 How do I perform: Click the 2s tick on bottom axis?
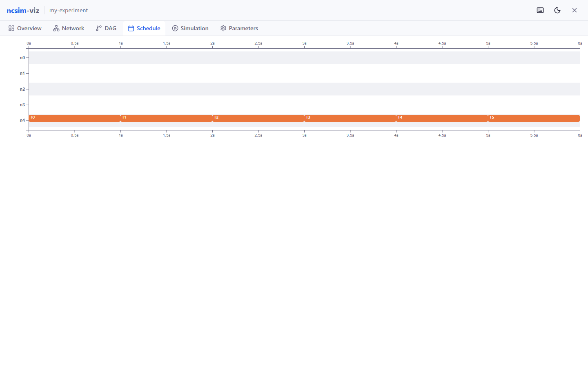click(x=212, y=135)
